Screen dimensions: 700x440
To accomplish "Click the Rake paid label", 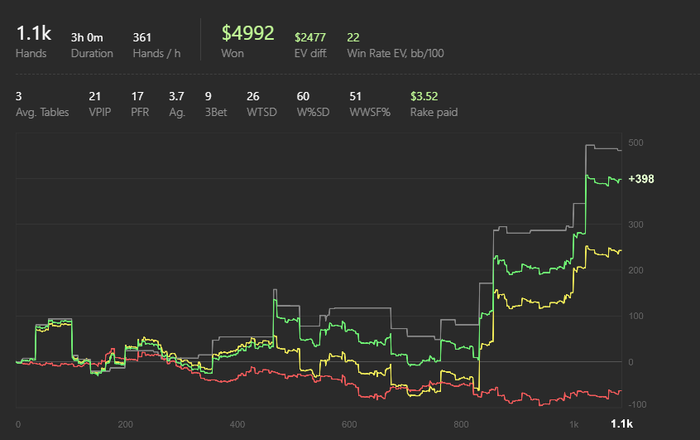I will (434, 112).
